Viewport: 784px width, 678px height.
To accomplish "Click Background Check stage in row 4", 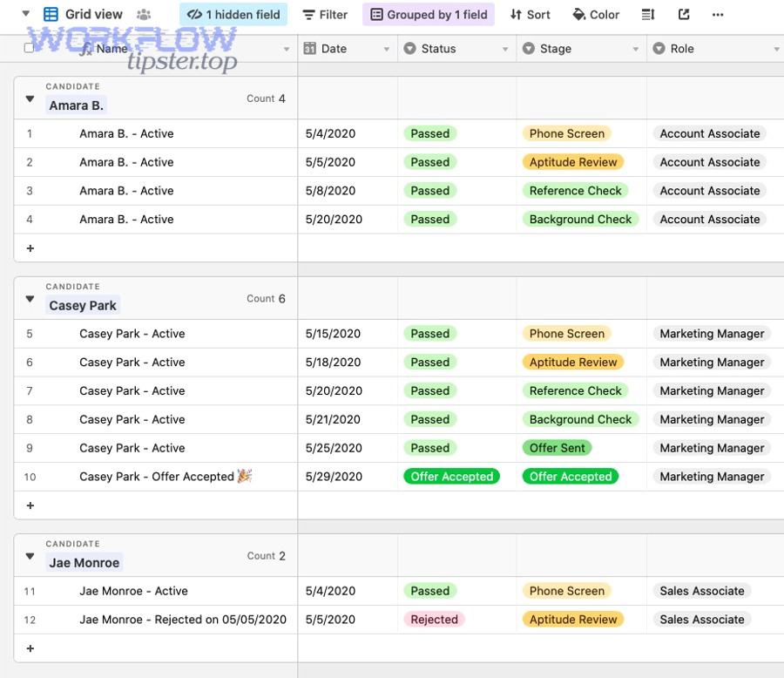I will click(580, 219).
